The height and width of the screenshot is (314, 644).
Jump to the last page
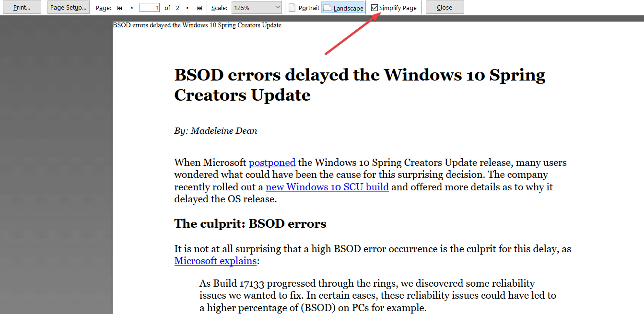pos(199,8)
